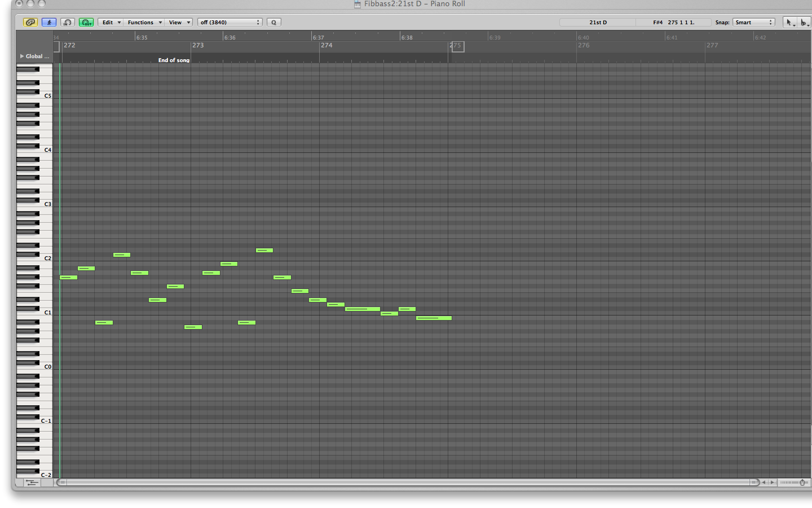Open the Functions menu
The image size is (812, 508).
pos(144,23)
